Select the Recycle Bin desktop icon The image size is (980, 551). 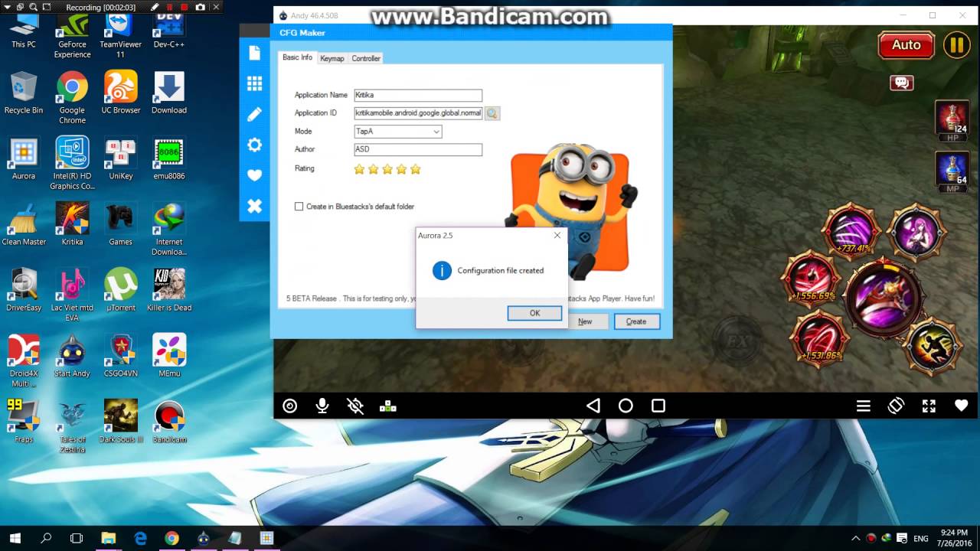point(24,93)
